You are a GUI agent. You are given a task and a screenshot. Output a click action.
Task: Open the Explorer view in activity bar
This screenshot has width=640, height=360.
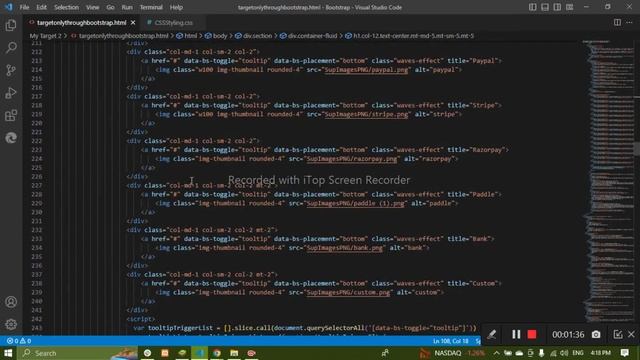11,25
